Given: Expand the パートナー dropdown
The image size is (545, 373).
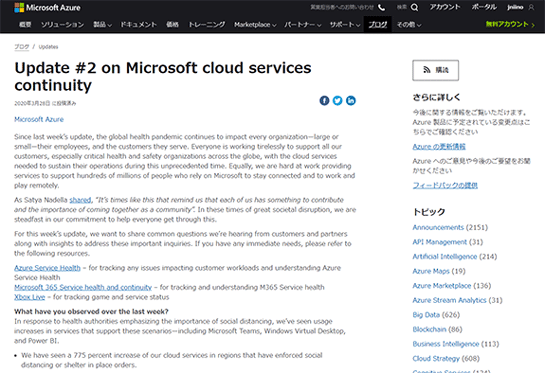Looking at the screenshot, I should 303,25.
